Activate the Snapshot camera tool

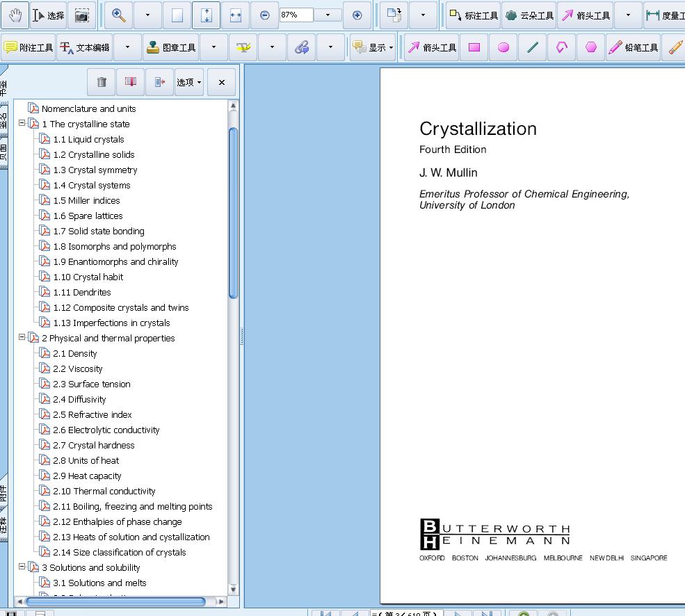click(82, 15)
